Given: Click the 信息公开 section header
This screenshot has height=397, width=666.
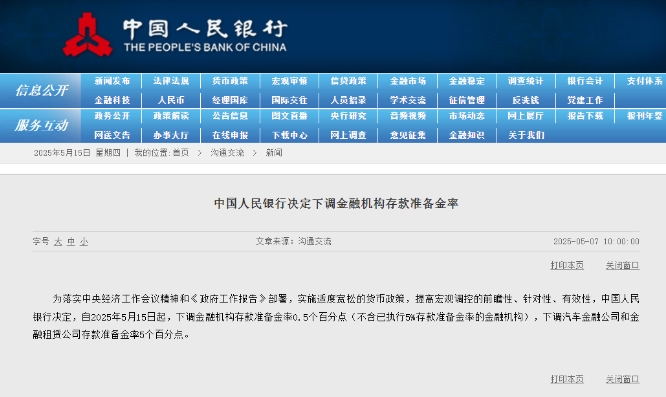Looking at the screenshot, I should pyautogui.click(x=42, y=90).
